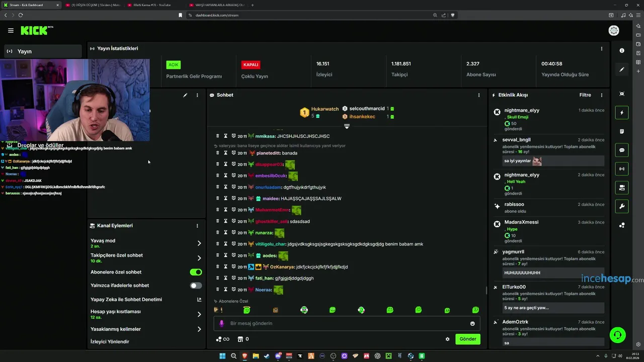Expand Takipçilere özel sohbet settings
Image resolution: width=644 pixels, height=362 pixels.
point(199,258)
